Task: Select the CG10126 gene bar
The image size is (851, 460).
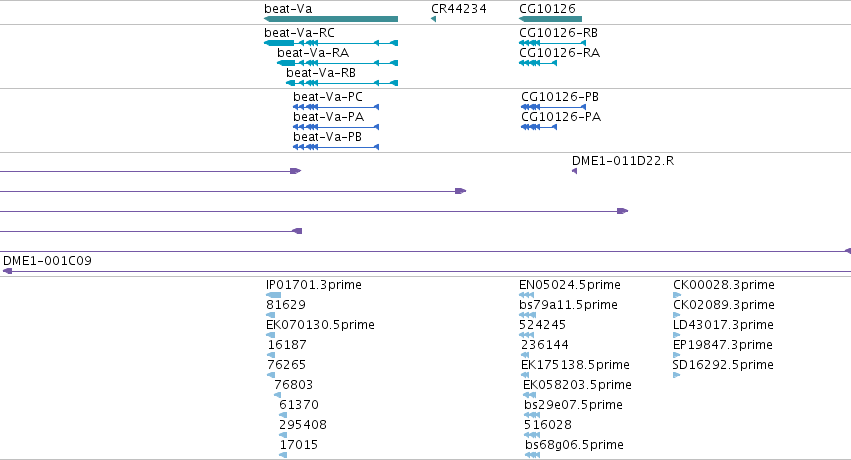Action: click(x=550, y=19)
